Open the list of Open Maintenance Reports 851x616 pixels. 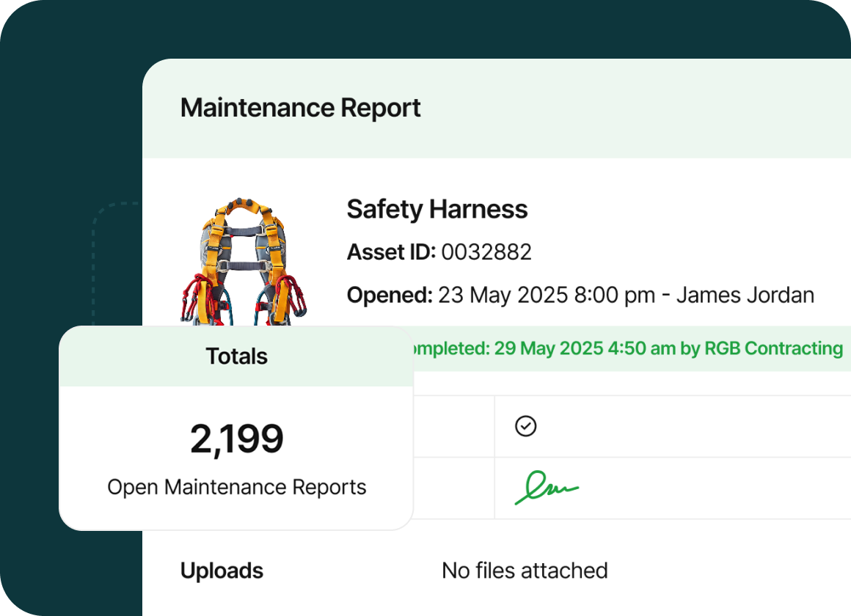click(x=236, y=486)
